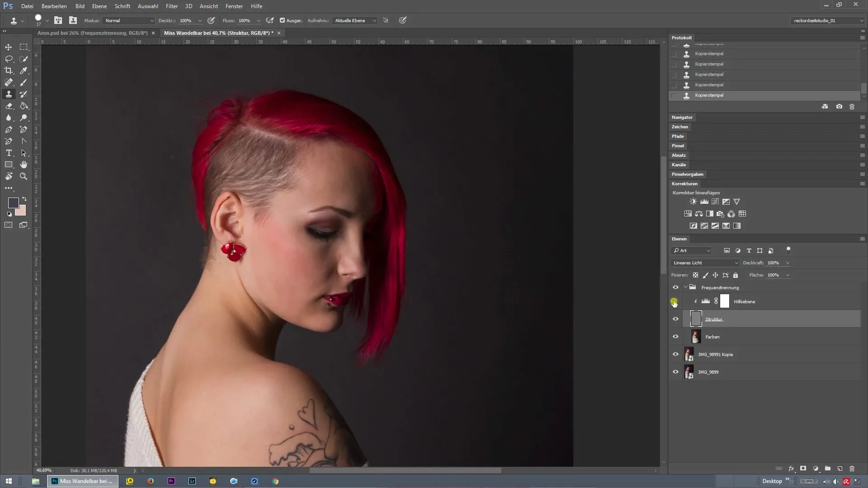
Task: Open the Deckkr. opacity dropdown
Action: 200,20
